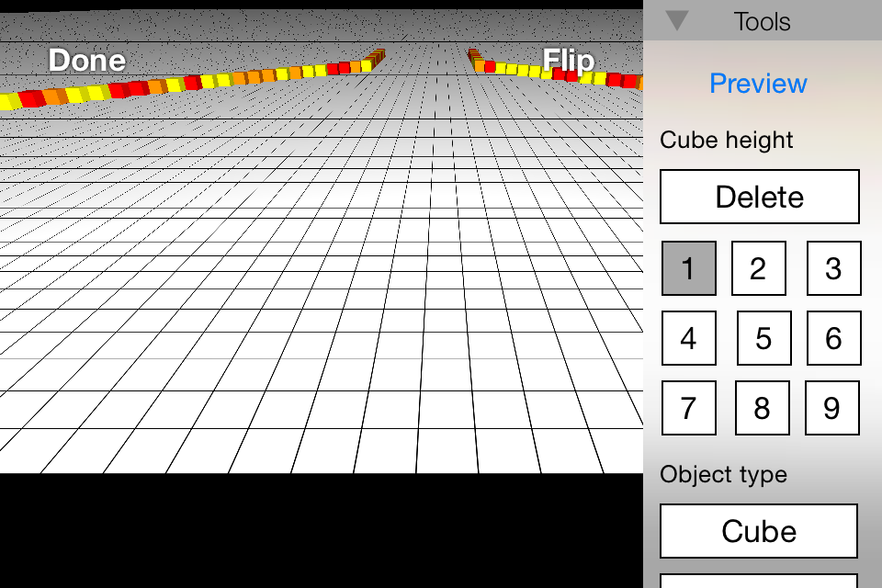Click the Cube height label
This screenshot has width=882, height=588.
point(726,140)
